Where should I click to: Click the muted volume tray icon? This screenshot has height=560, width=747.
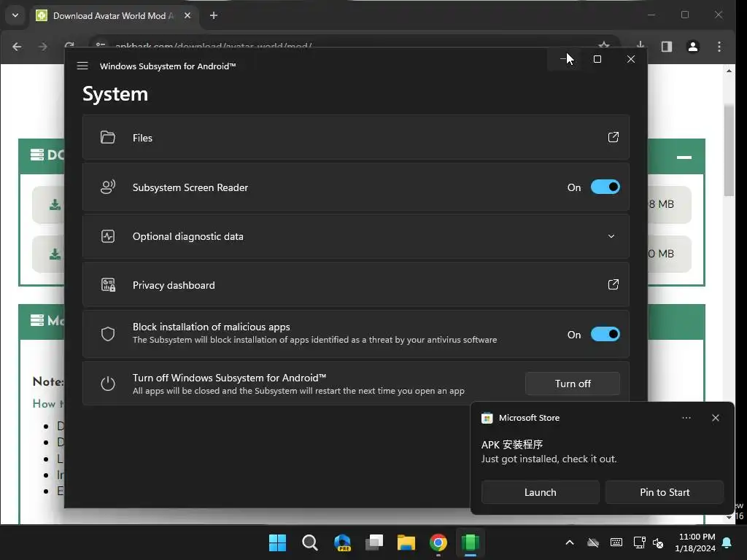click(x=658, y=542)
